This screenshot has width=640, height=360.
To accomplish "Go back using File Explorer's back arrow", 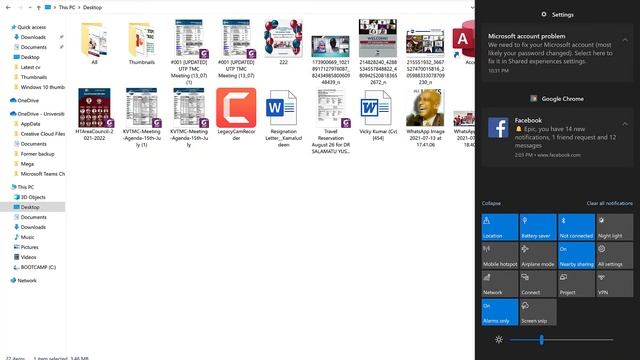I will tap(8, 7).
